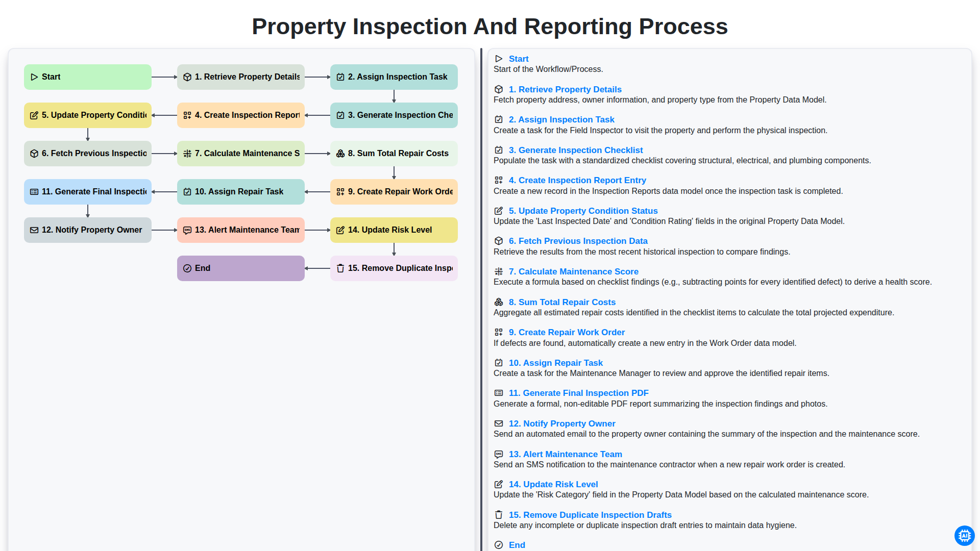Open 9. Create Repair Work Order link
980x551 pixels.
567,332
